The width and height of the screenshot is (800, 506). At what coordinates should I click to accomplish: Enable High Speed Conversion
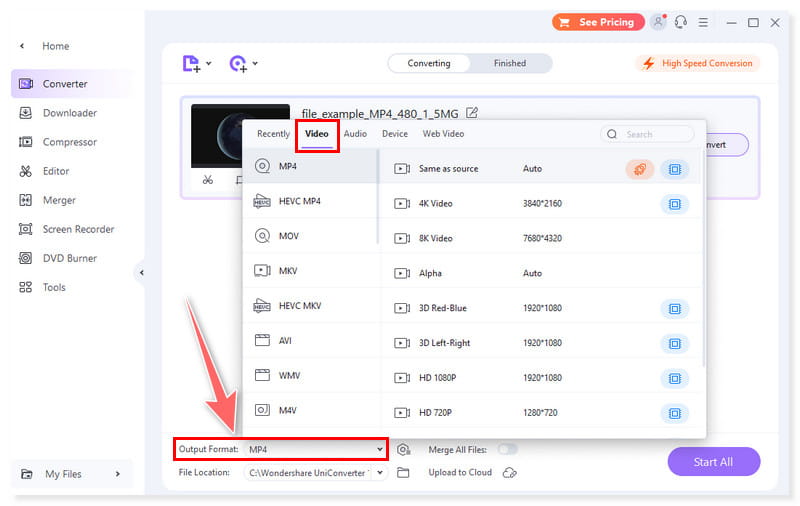point(698,63)
